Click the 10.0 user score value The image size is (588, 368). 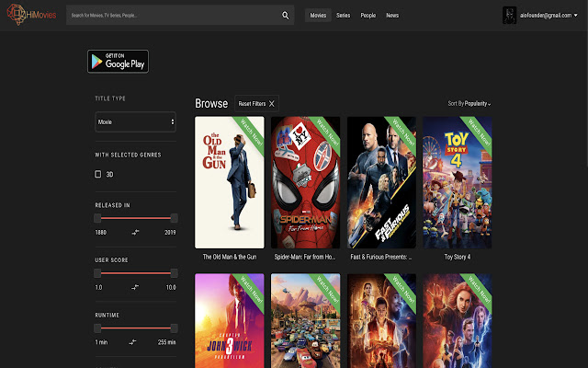pos(171,287)
